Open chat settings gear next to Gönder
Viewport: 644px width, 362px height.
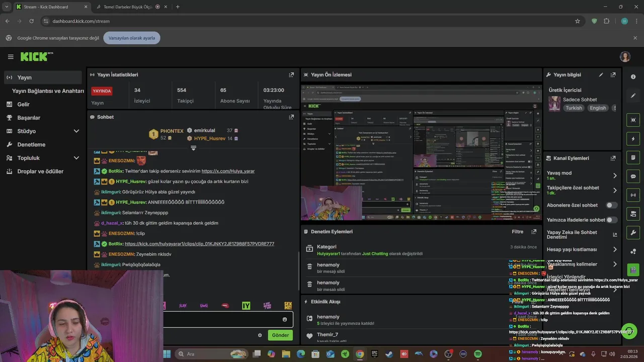260,335
